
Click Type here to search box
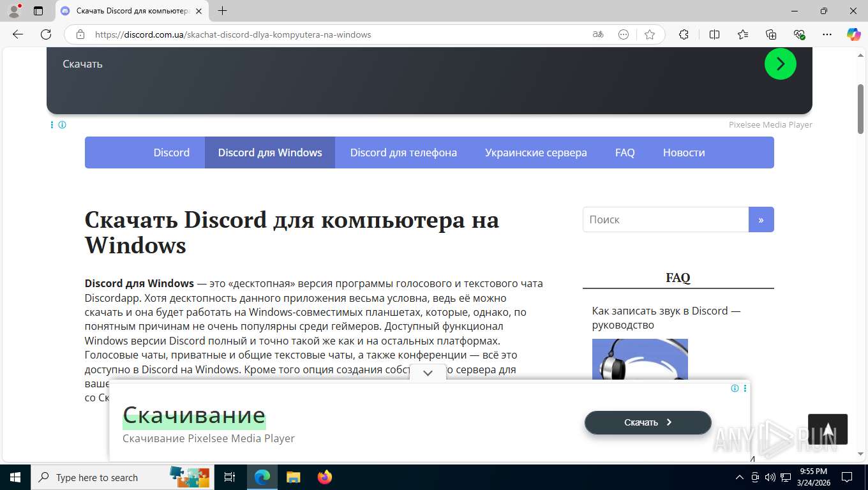123,477
